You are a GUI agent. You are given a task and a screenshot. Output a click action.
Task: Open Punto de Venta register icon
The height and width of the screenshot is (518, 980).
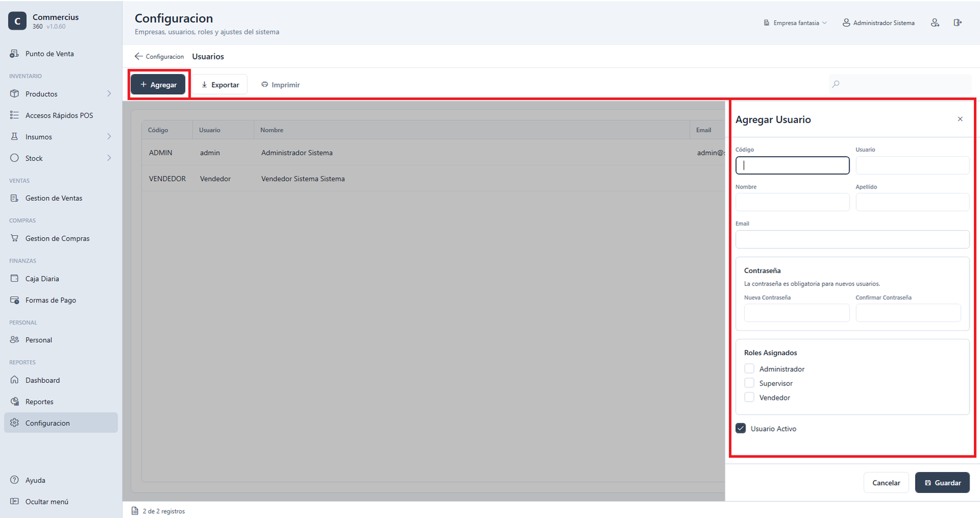(14, 54)
